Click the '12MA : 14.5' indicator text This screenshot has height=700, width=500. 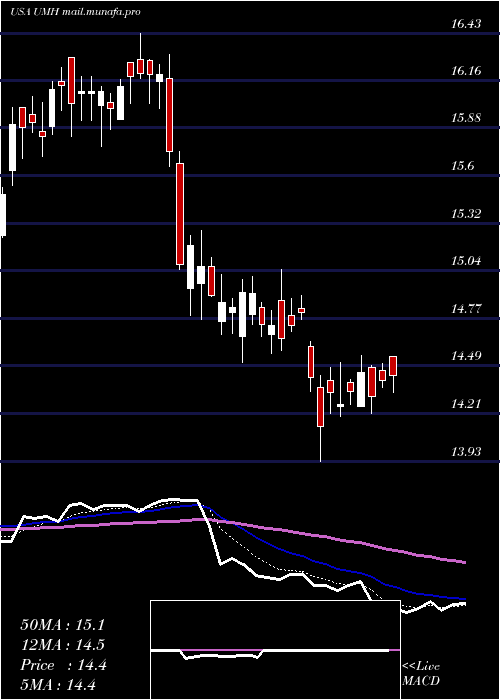coord(62,645)
